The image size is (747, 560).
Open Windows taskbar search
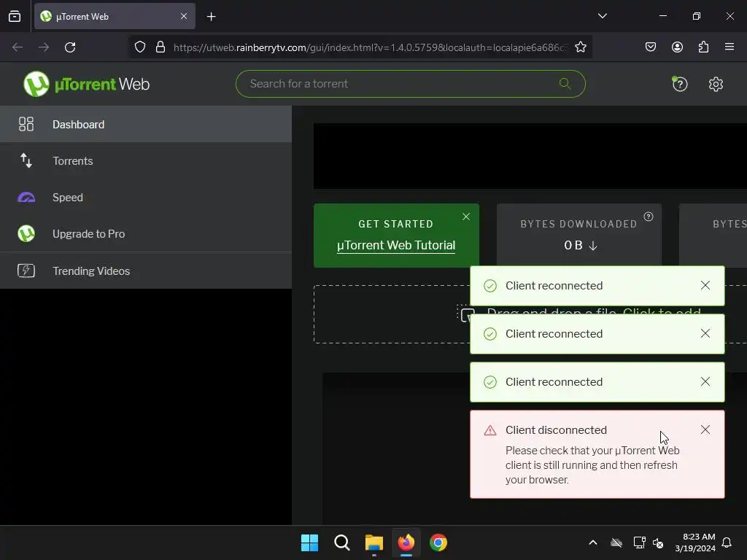[342, 542]
